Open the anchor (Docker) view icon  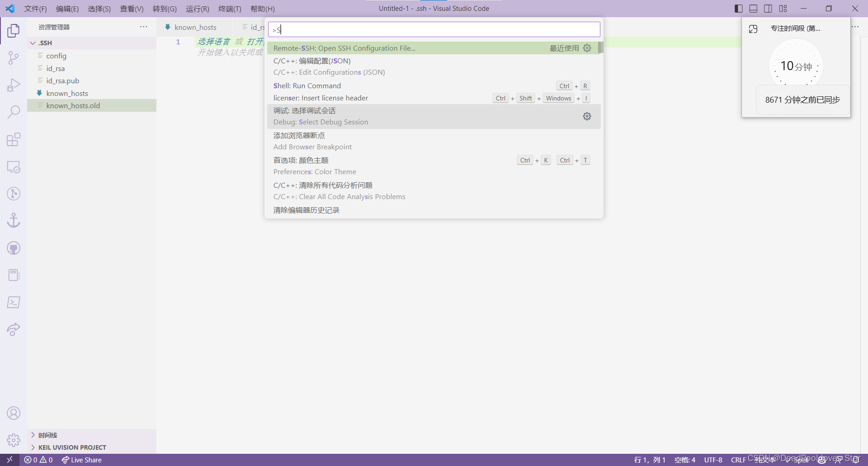(x=14, y=221)
